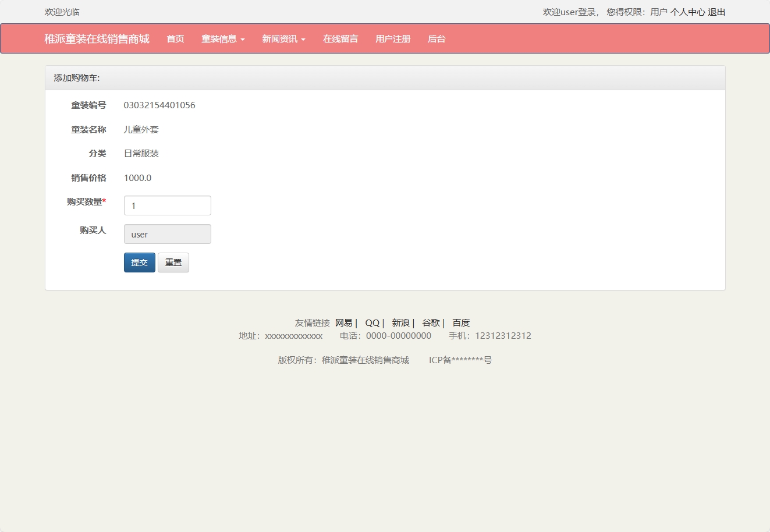Visit 谷歌 from the friendly links

coord(431,322)
